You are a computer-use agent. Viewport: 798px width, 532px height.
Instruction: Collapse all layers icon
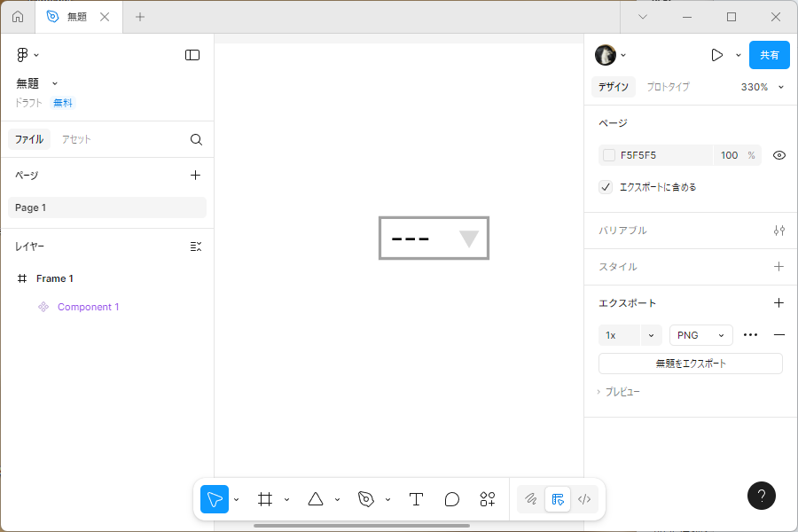(195, 246)
